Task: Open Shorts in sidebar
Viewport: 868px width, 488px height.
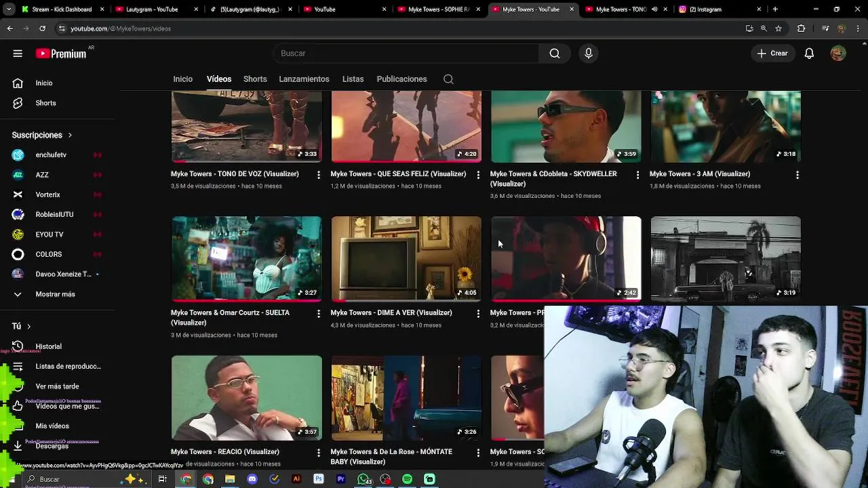Action: [x=45, y=103]
